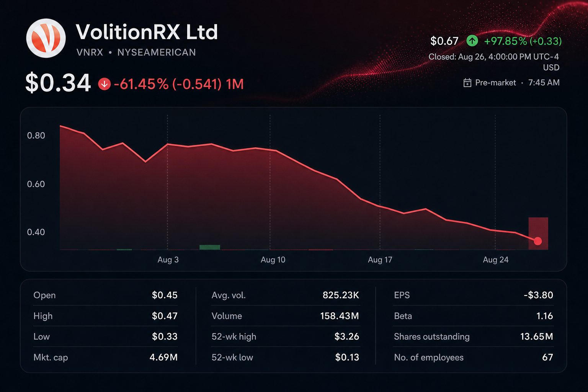This screenshot has width=588, height=392.
Task: Click the 0.80 y-axis label
Action: click(x=36, y=136)
